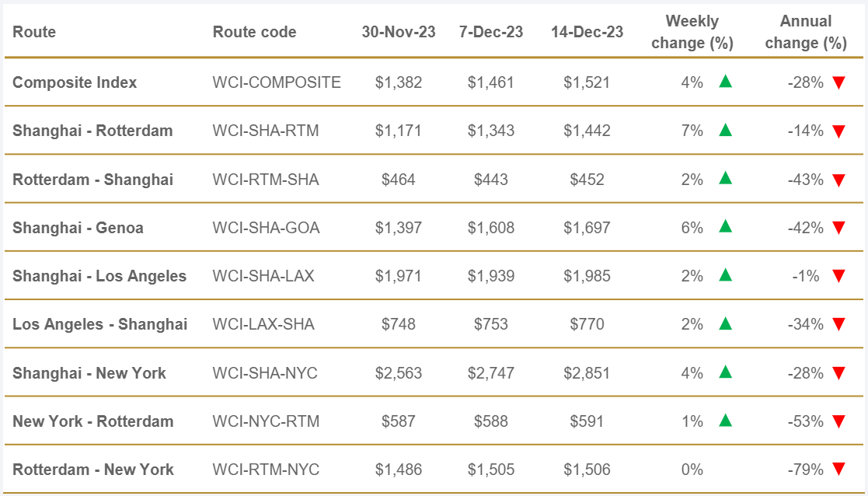This screenshot has width=868, height=496.
Task: Click green weekly arrow for Shanghai - New York
Action: pos(725,372)
